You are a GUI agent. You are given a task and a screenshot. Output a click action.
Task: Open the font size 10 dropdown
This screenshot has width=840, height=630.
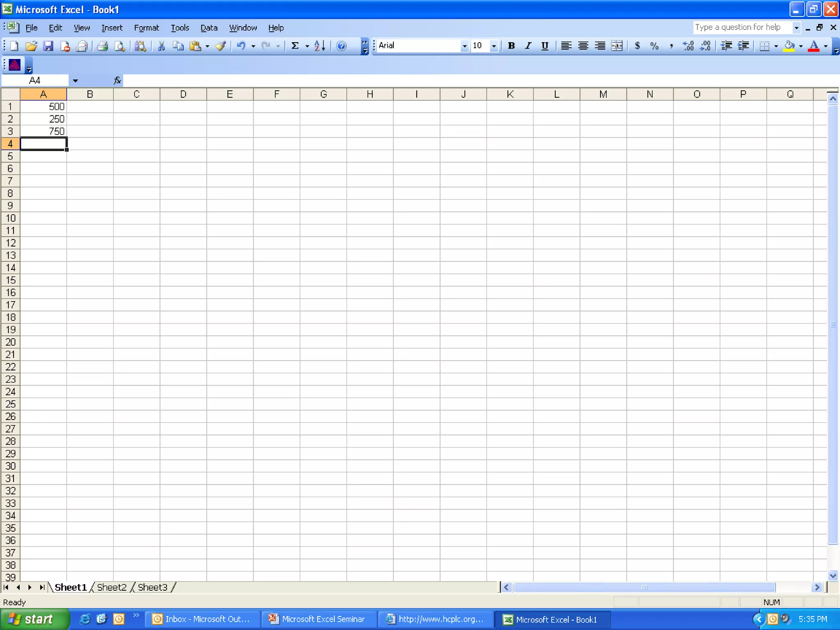[494, 46]
